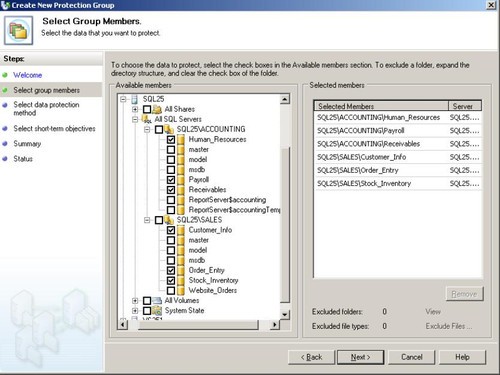Click the All SQL Servers icon
500x375 pixels.
[147, 119]
